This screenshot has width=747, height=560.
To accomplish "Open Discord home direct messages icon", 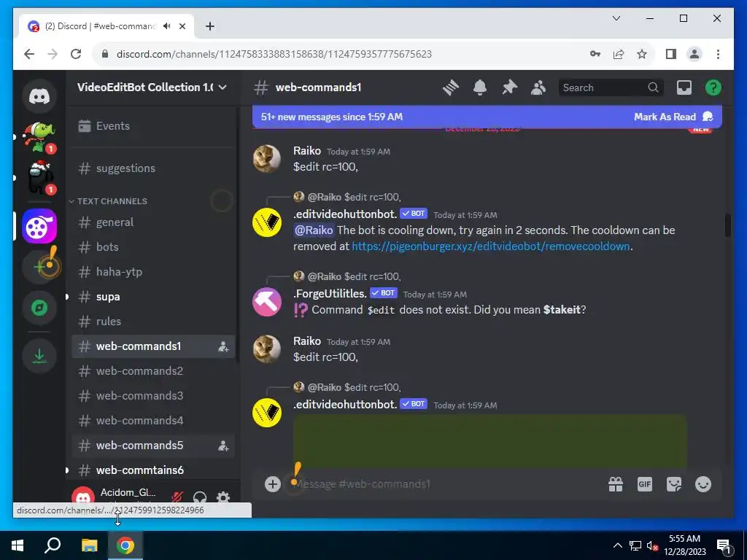I will (x=39, y=97).
